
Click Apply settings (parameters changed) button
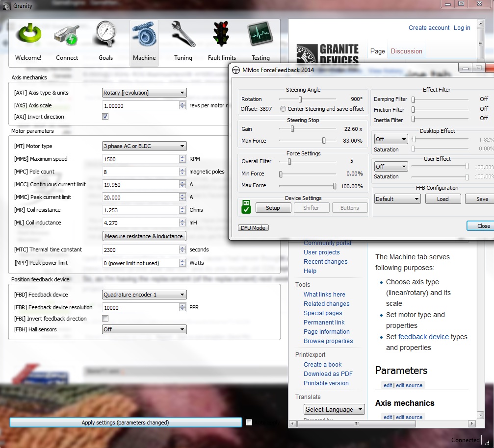click(x=126, y=423)
